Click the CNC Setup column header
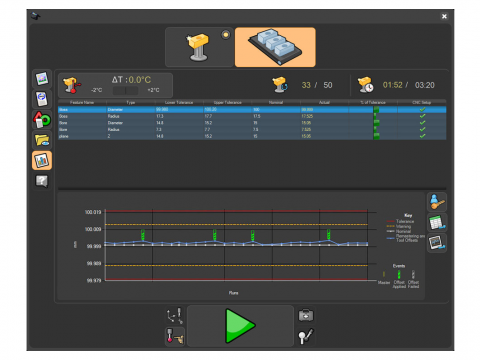Screen dimensions: 480x360 422,102
